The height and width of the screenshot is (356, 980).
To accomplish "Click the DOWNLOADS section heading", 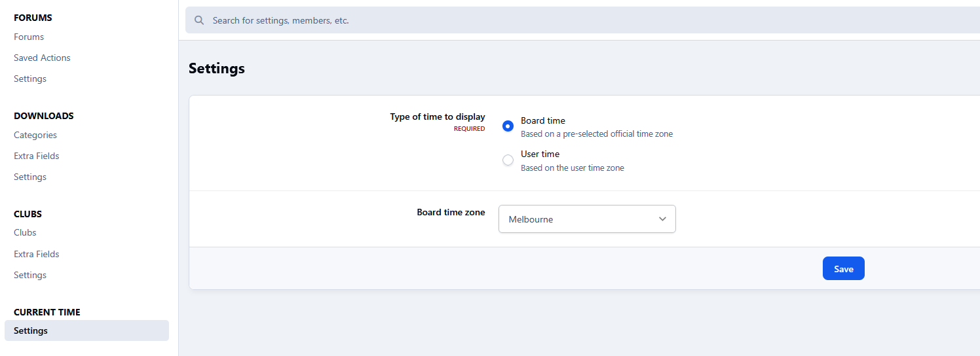I will coord(44,116).
